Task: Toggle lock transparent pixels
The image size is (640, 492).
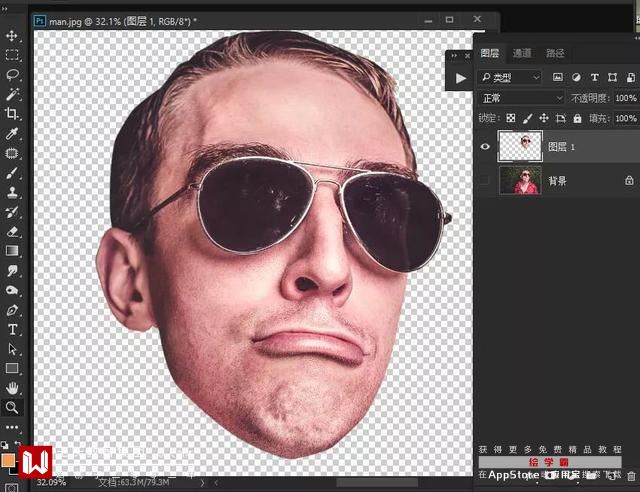Action: click(511, 118)
